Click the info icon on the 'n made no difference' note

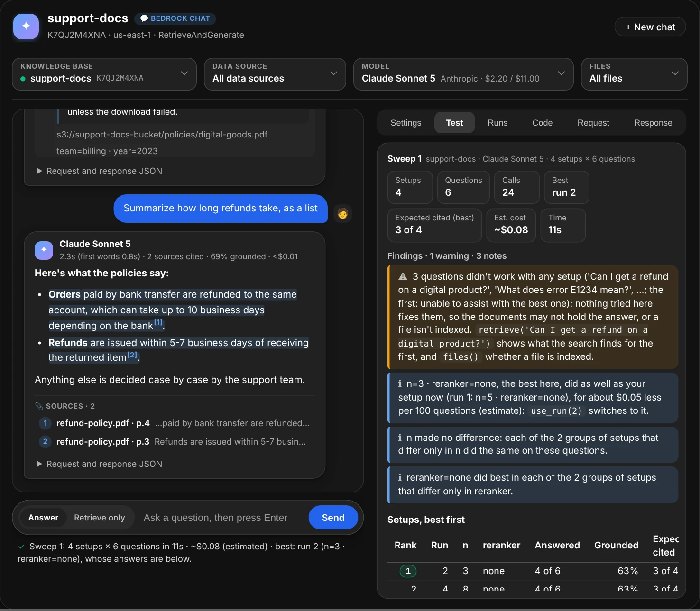click(x=400, y=438)
